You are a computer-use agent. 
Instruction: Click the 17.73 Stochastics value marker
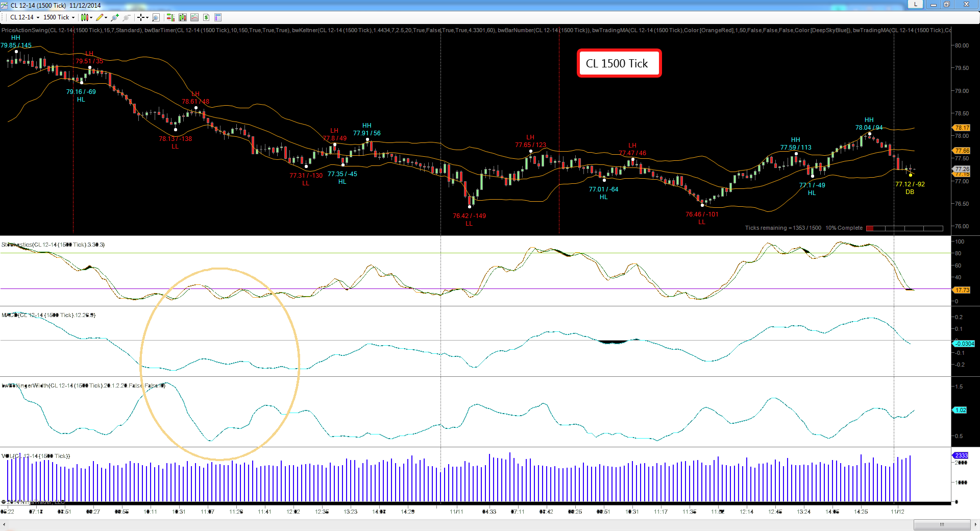coord(962,290)
